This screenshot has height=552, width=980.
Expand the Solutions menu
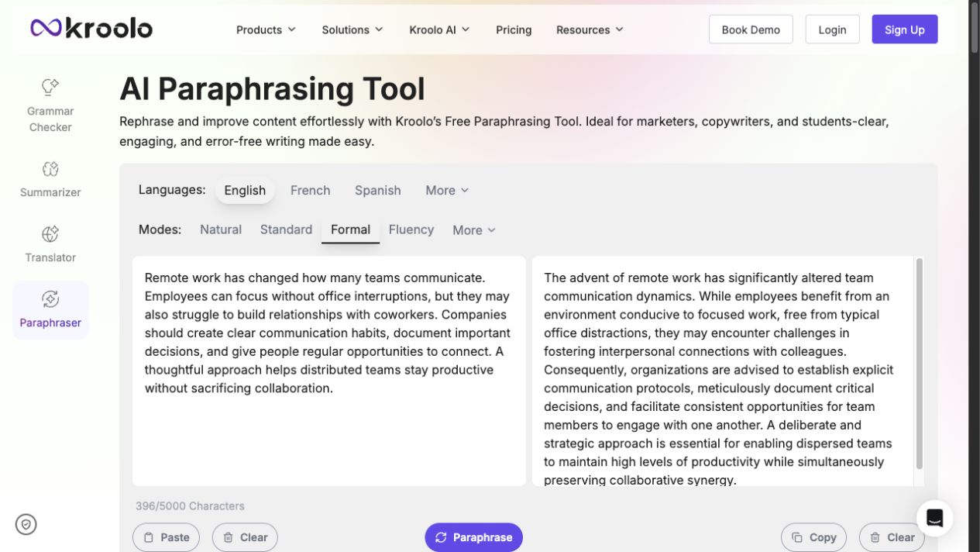click(x=352, y=29)
